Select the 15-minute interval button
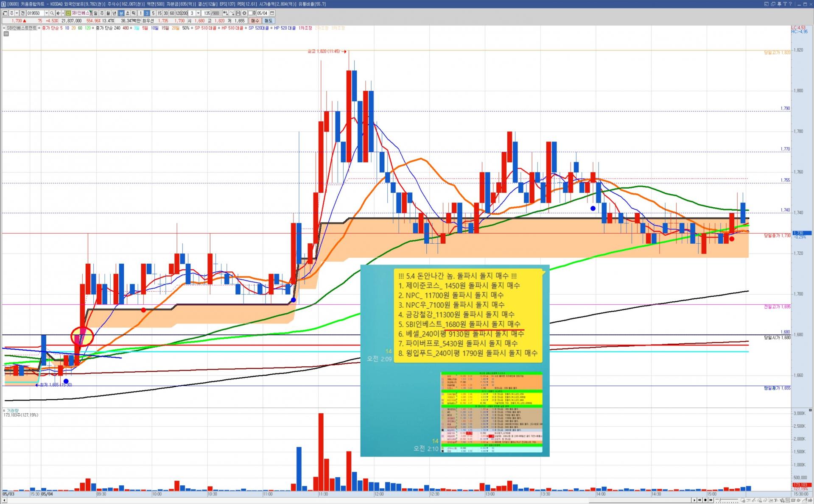 click(159, 13)
